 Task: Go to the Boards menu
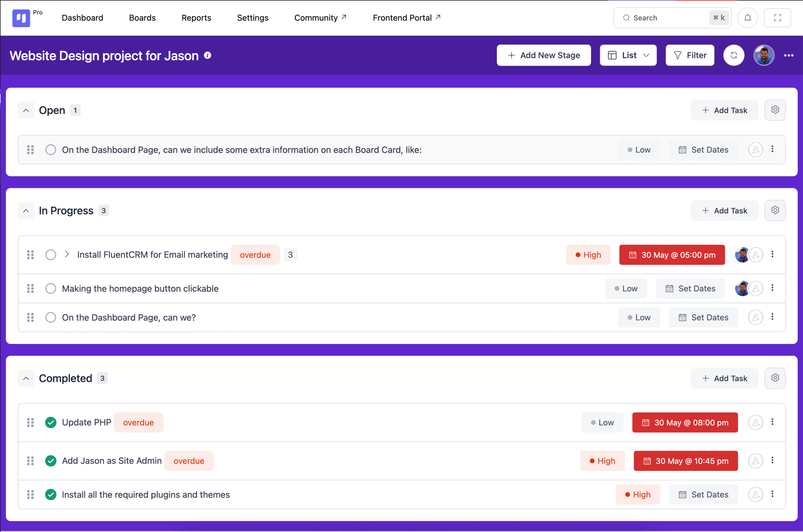(142, 18)
